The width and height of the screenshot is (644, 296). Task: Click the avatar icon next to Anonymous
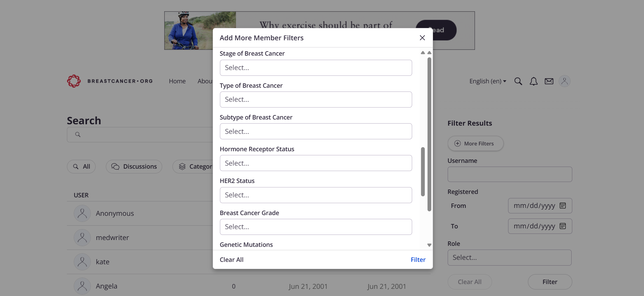[82, 213]
